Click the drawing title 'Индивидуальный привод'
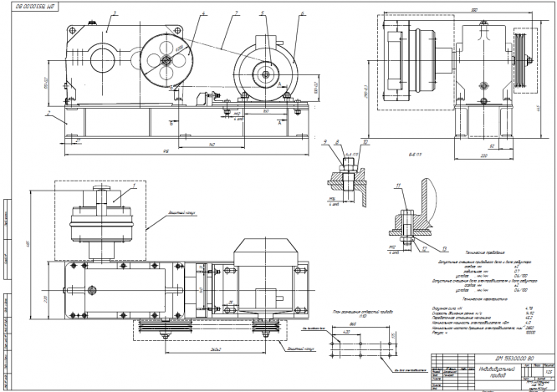Image resolution: width=557 pixels, height=392 pixels. coord(497,372)
